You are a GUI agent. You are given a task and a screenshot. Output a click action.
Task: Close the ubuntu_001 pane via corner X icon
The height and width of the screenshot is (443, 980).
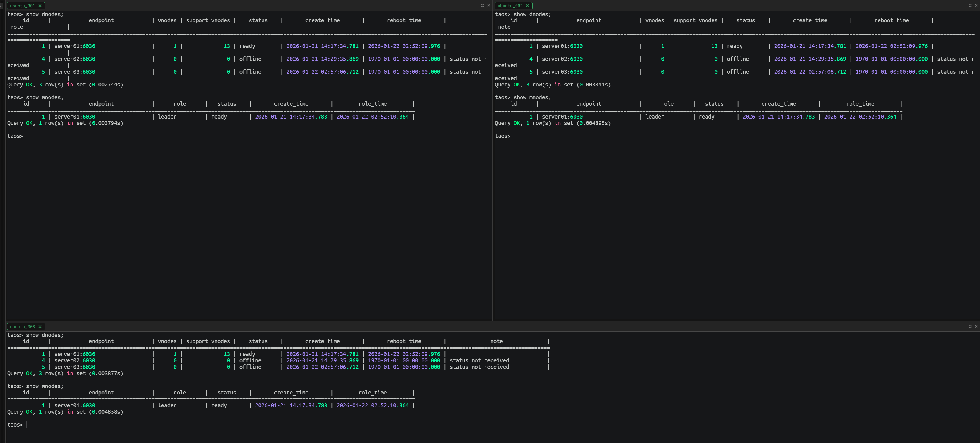489,5
